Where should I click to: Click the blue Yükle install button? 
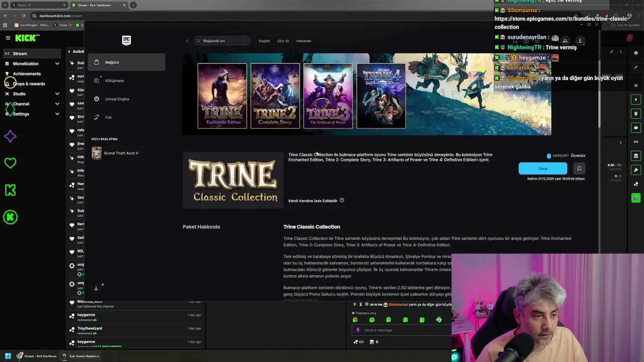[x=543, y=168]
